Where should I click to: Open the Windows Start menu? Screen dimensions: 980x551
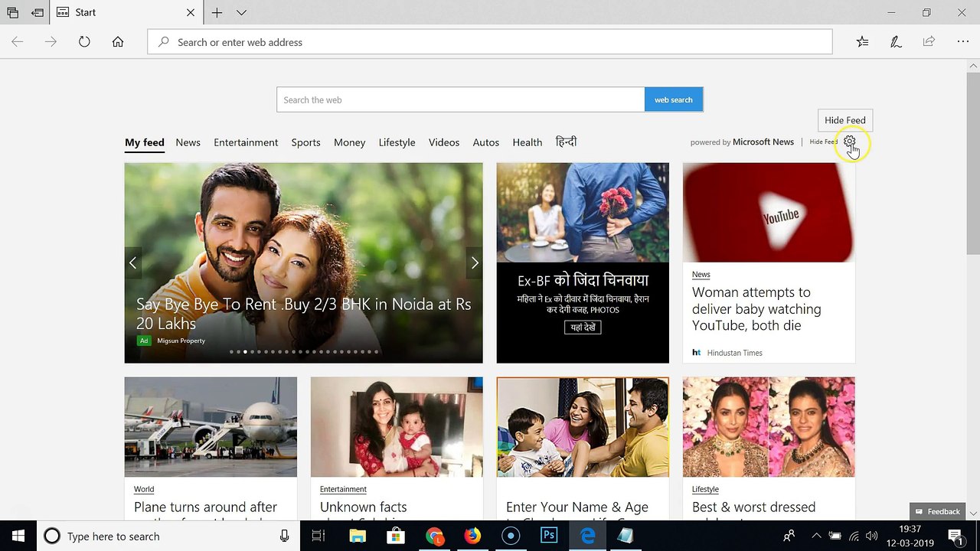coord(18,536)
